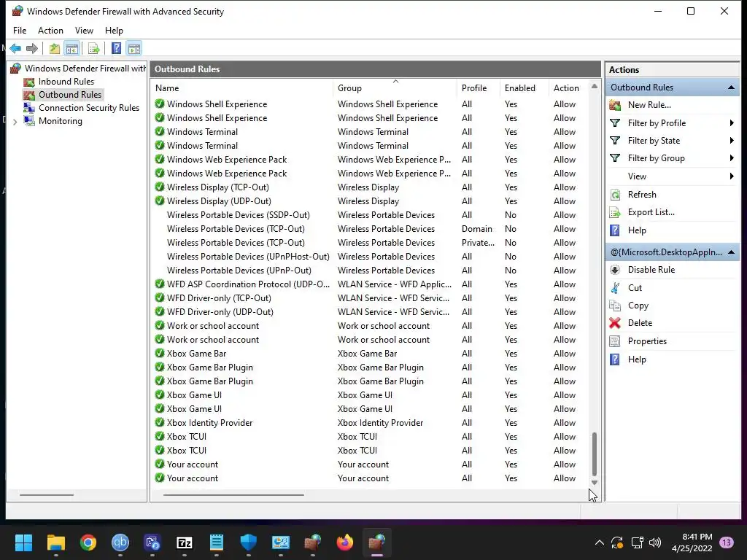Click the scroll down arrow of rules list

click(594, 483)
